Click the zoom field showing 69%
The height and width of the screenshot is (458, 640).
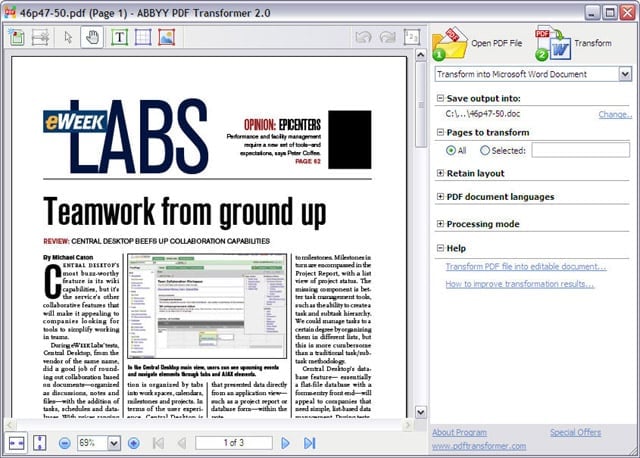93,443
